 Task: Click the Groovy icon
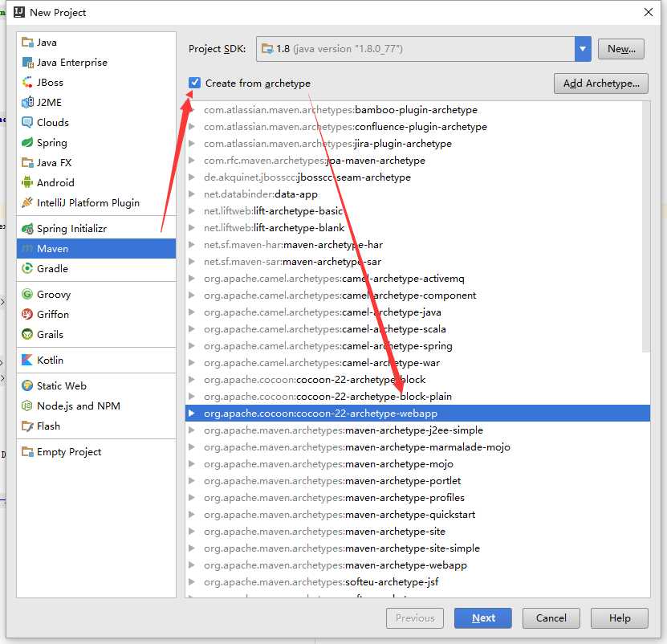pos(27,294)
